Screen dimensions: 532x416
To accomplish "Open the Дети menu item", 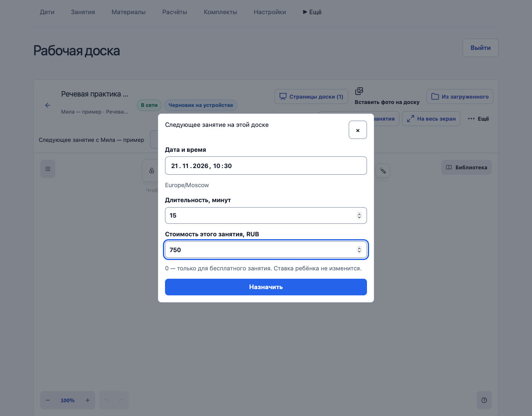I will 47,12.
